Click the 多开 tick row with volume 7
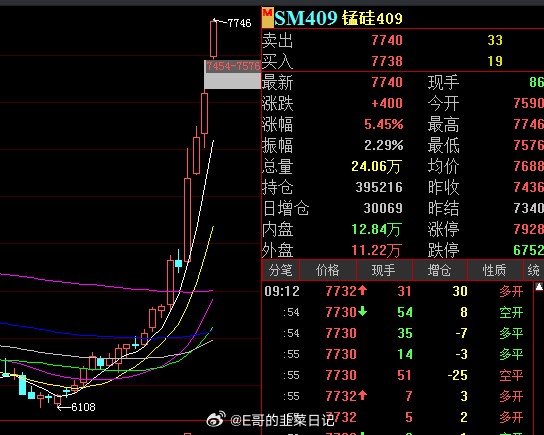 point(397,396)
